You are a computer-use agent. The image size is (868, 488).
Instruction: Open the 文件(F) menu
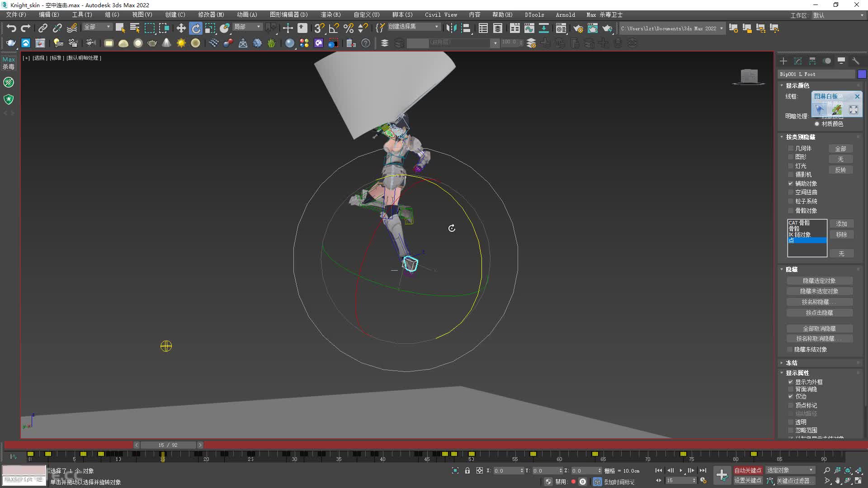pos(16,15)
